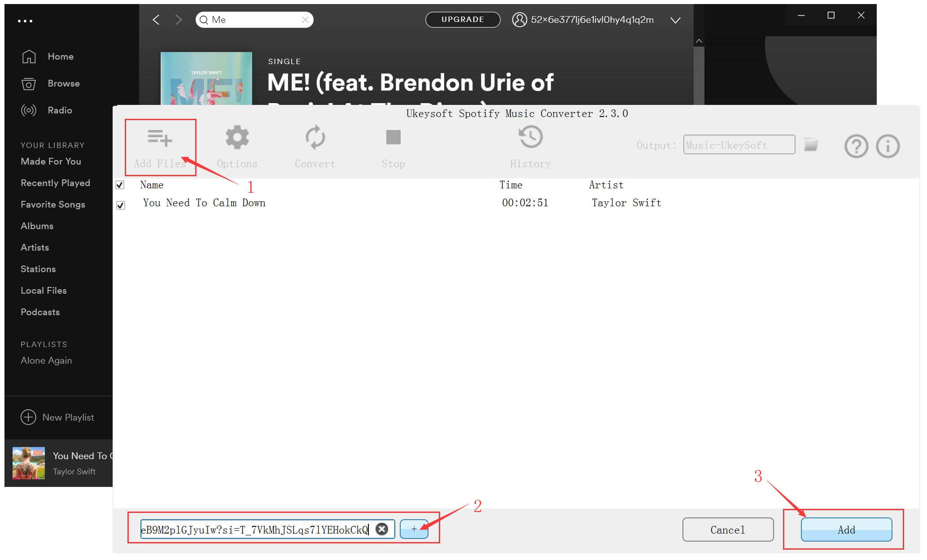The height and width of the screenshot is (560, 927).
Task: Click the Add button to confirm song
Action: pyautogui.click(x=846, y=530)
